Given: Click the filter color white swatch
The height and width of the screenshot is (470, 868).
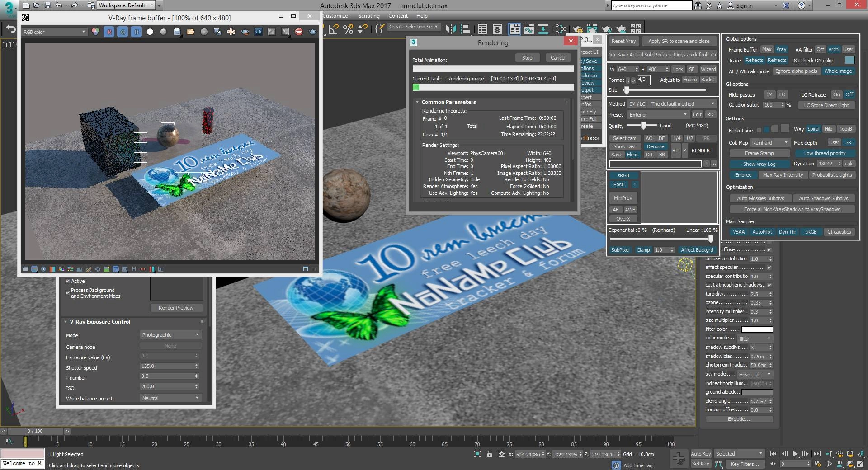Looking at the screenshot, I should [757, 329].
